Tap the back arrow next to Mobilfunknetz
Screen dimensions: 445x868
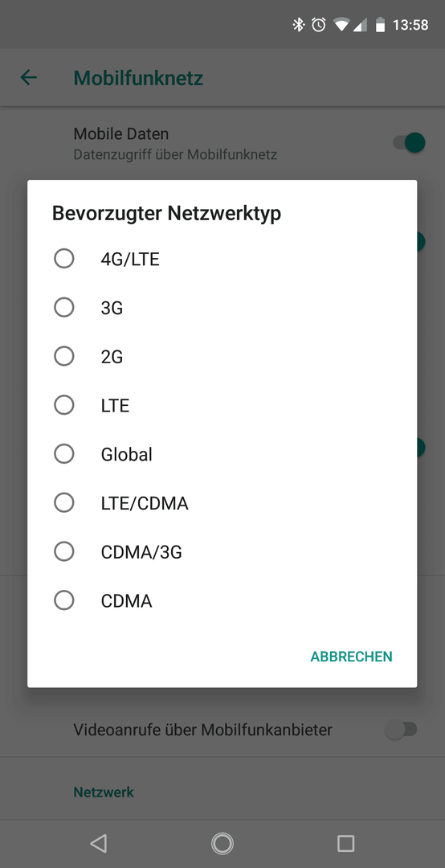click(28, 78)
